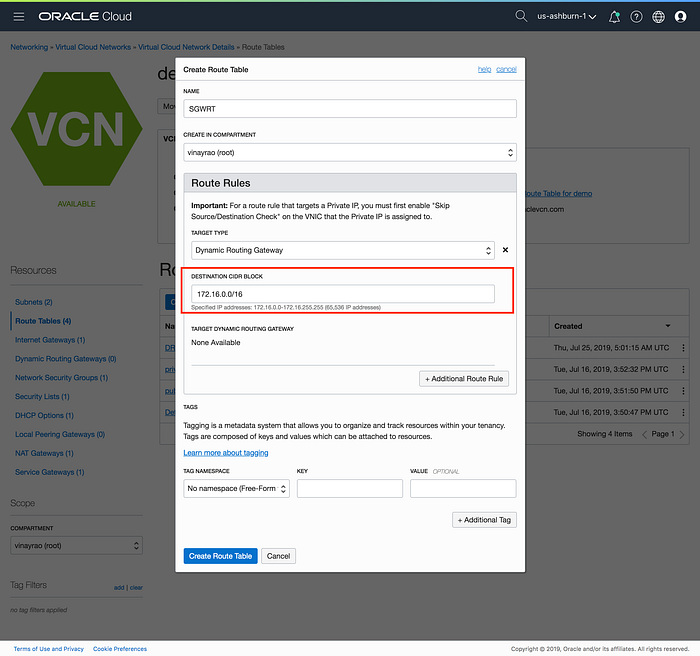Select Route Tables (4) resource
Image resolution: width=700 pixels, height=656 pixels.
point(43,321)
